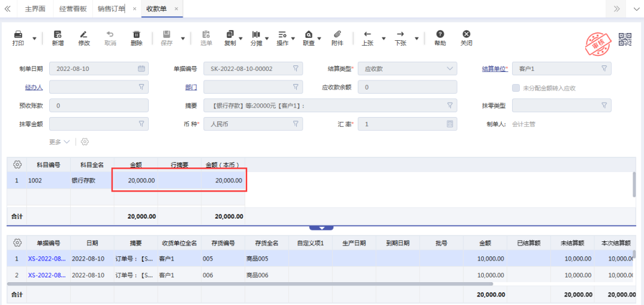The height and width of the screenshot is (305, 644).
Task: Toggle 未分配金额转入应收 checkbox
Action: (x=516, y=88)
